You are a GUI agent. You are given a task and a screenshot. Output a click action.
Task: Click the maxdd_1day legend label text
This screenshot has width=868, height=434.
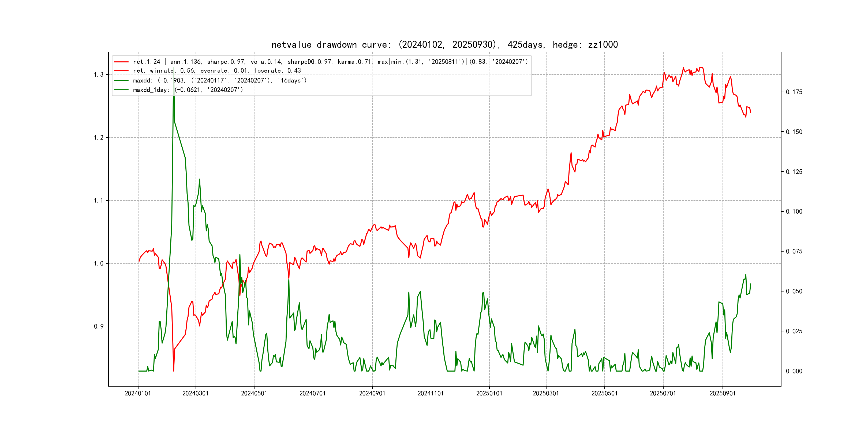point(188,90)
